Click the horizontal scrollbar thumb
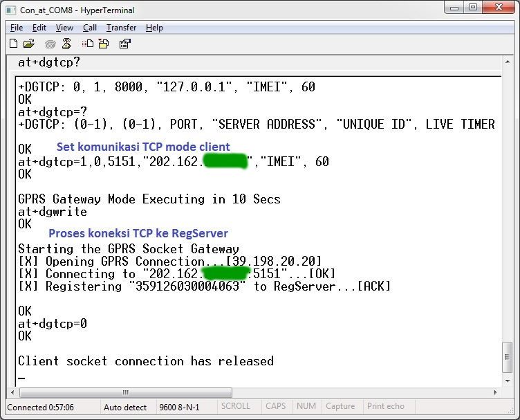The height and width of the screenshot is (420, 520). tap(124, 392)
